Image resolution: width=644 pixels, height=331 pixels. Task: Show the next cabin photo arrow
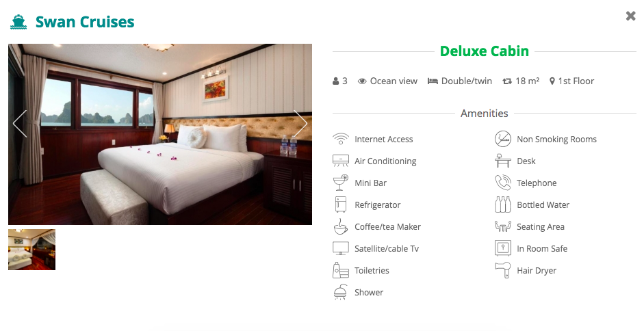pos(300,123)
